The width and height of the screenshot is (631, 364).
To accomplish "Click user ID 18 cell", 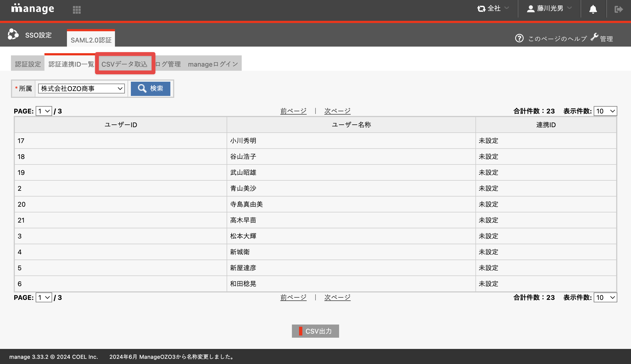I will click(x=121, y=157).
